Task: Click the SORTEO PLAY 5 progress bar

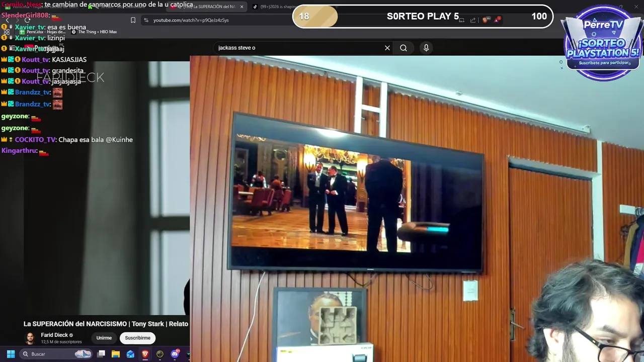Action: (x=423, y=16)
